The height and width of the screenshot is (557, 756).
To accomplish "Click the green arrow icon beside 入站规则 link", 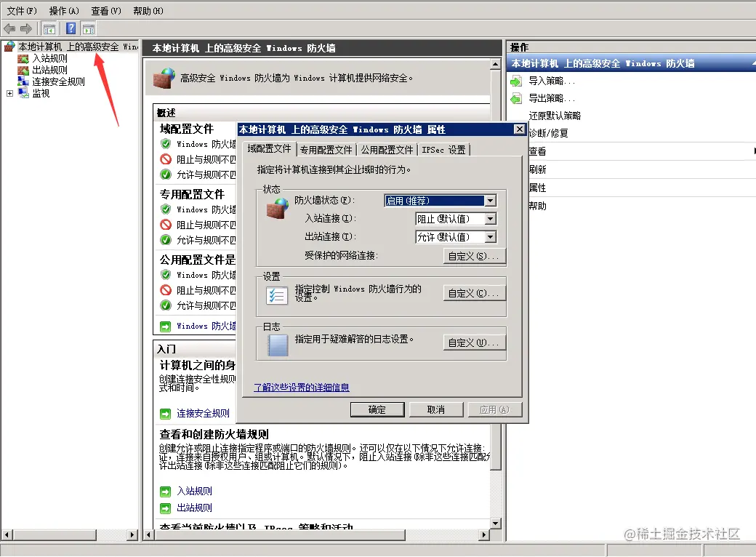I will coord(166,492).
